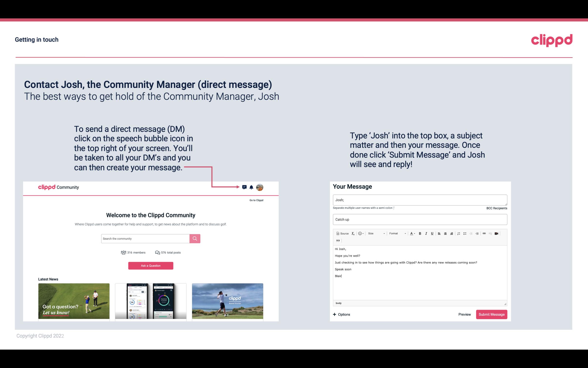Click the italic formatting icon
The height and width of the screenshot is (368, 588).
click(426, 233)
